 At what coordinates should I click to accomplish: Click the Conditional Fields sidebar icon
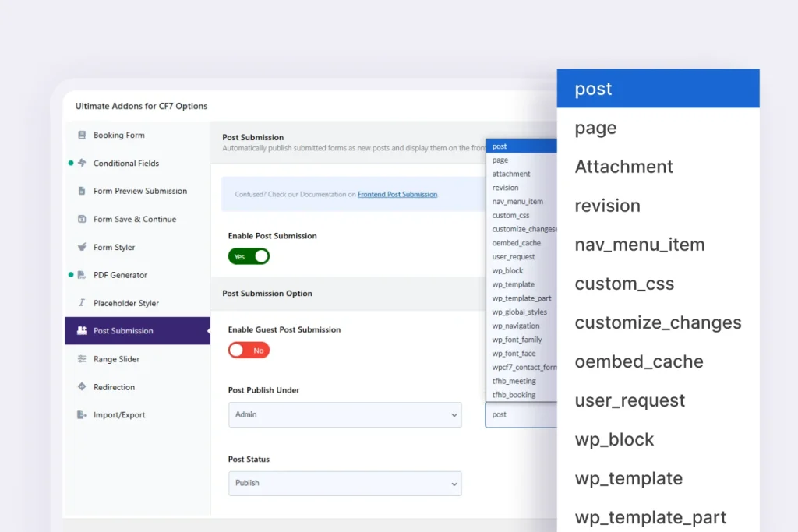coord(81,163)
